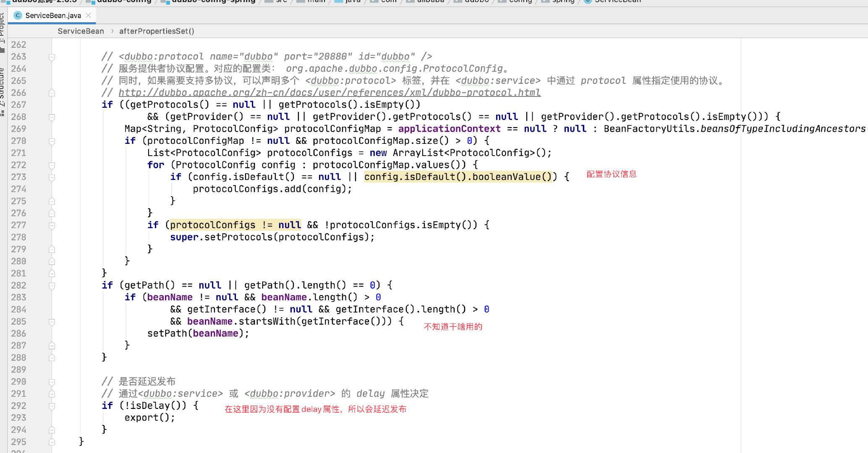This screenshot has height=453, width=868.
Task: Toggle fold end marker at line 279
Action: (x=52, y=250)
